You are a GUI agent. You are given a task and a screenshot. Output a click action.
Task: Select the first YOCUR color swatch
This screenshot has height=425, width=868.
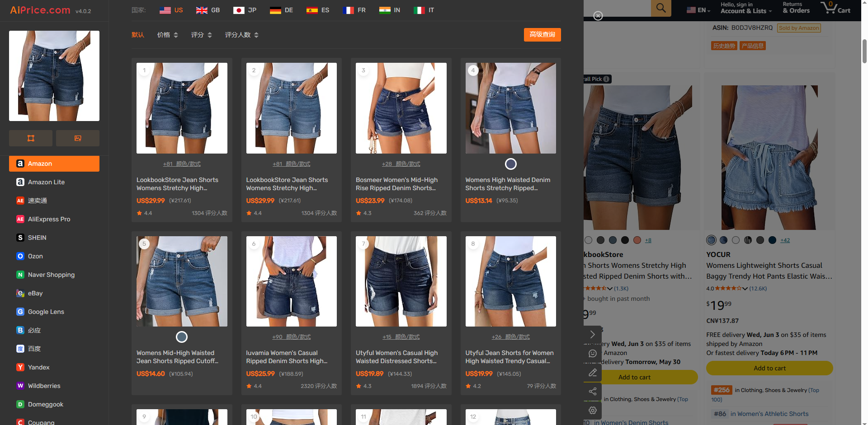[712, 240]
